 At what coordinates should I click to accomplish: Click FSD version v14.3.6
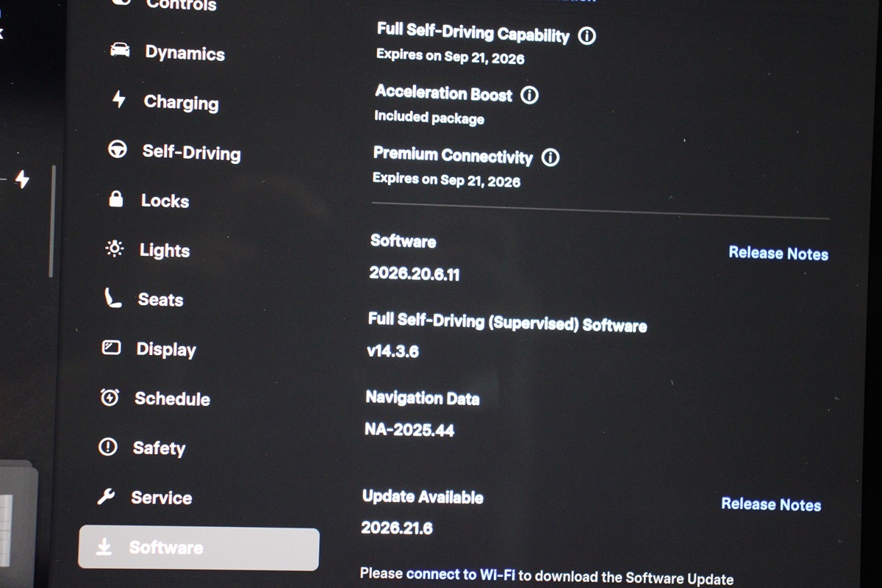(392, 351)
